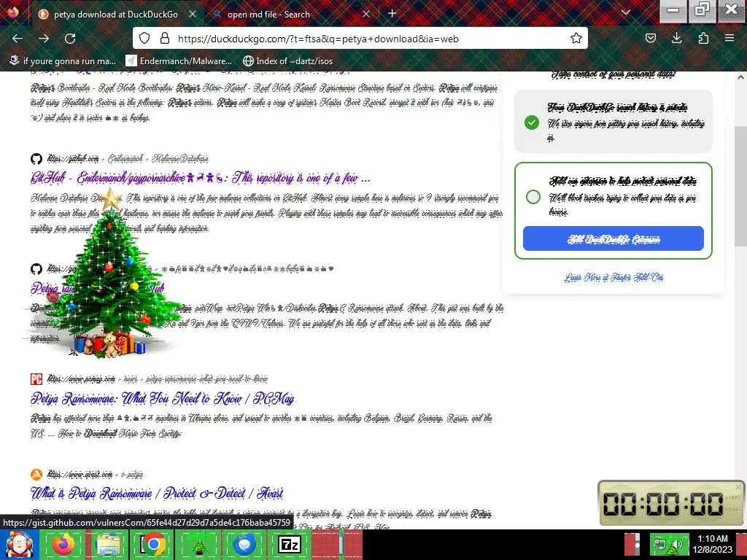Open the Firefox hamburger menu
The image size is (747, 560).
click(729, 39)
